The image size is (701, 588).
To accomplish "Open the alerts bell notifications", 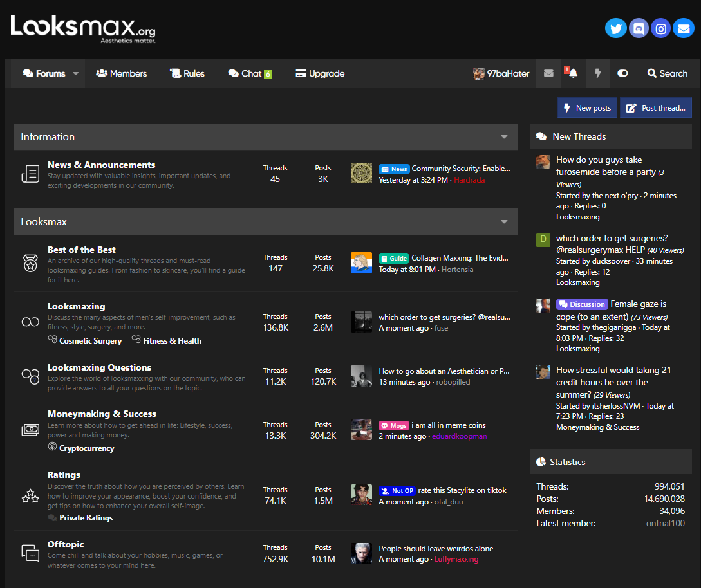I will (572, 73).
